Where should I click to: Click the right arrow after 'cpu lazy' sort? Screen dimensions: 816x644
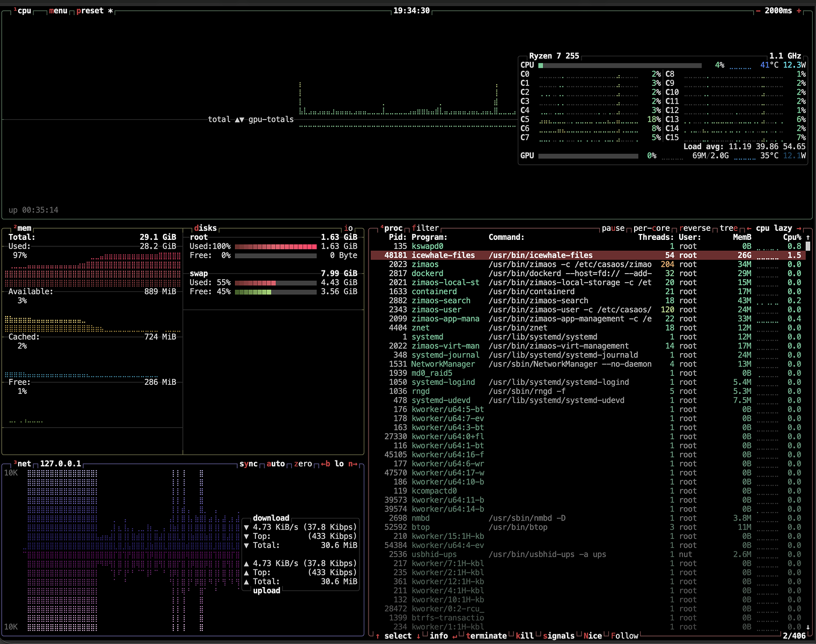799,228
